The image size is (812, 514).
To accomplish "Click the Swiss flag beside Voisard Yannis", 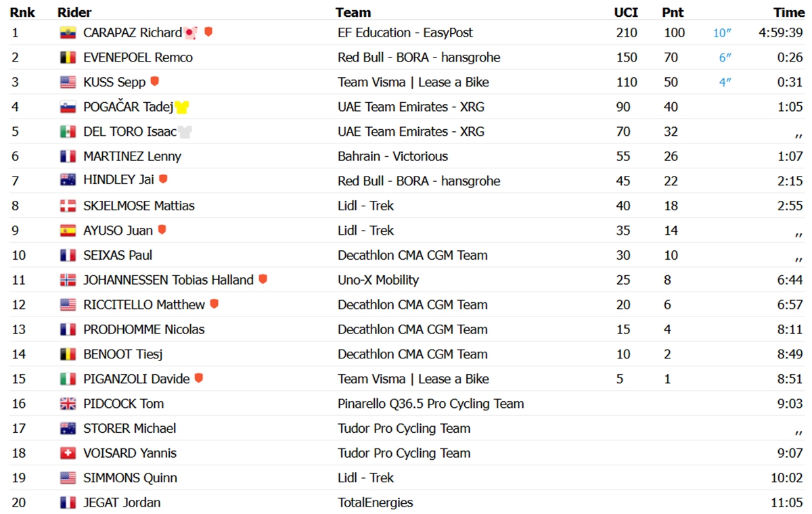I will click(x=68, y=453).
